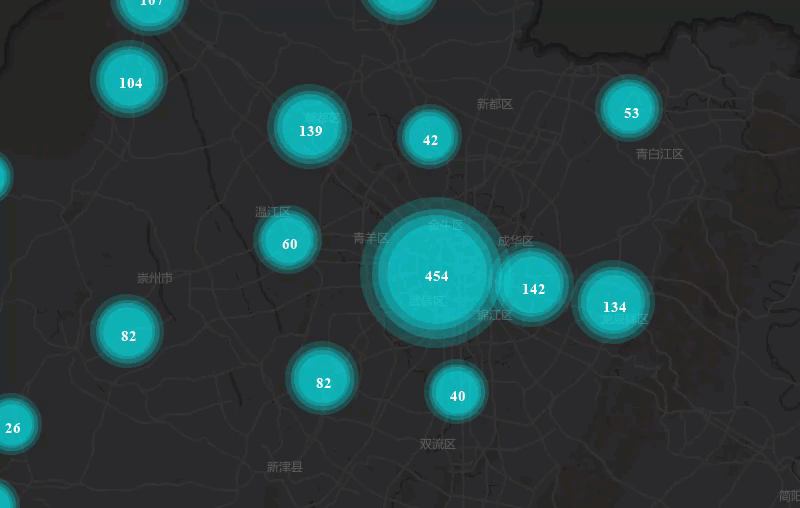Click the 双流区 district label
Image resolution: width=800 pixels, height=508 pixels.
(437, 444)
